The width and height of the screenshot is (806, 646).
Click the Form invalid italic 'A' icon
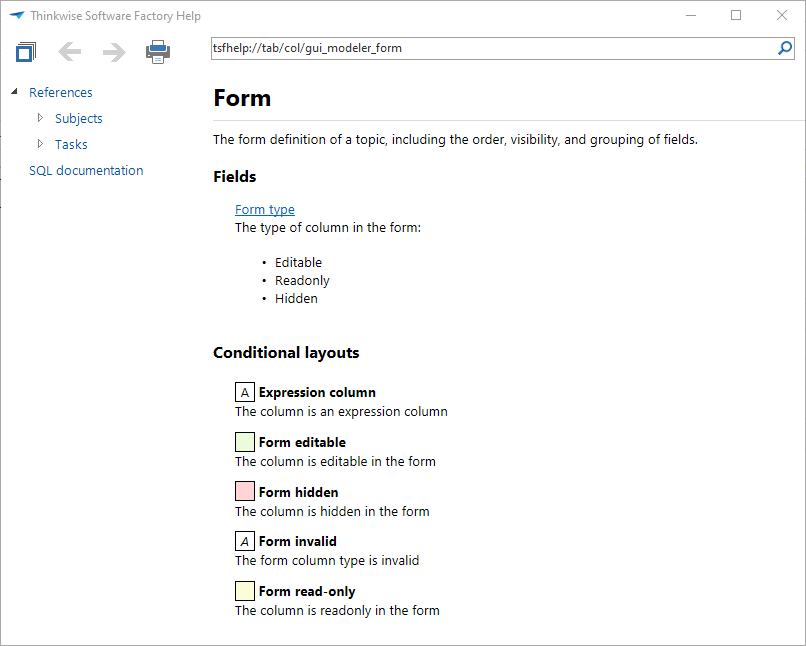(245, 541)
